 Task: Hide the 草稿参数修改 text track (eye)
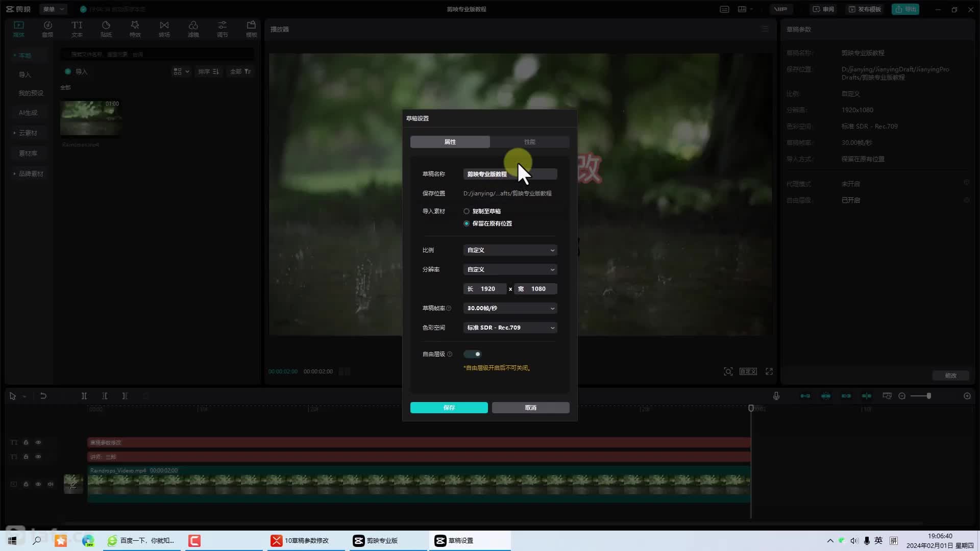(x=38, y=442)
